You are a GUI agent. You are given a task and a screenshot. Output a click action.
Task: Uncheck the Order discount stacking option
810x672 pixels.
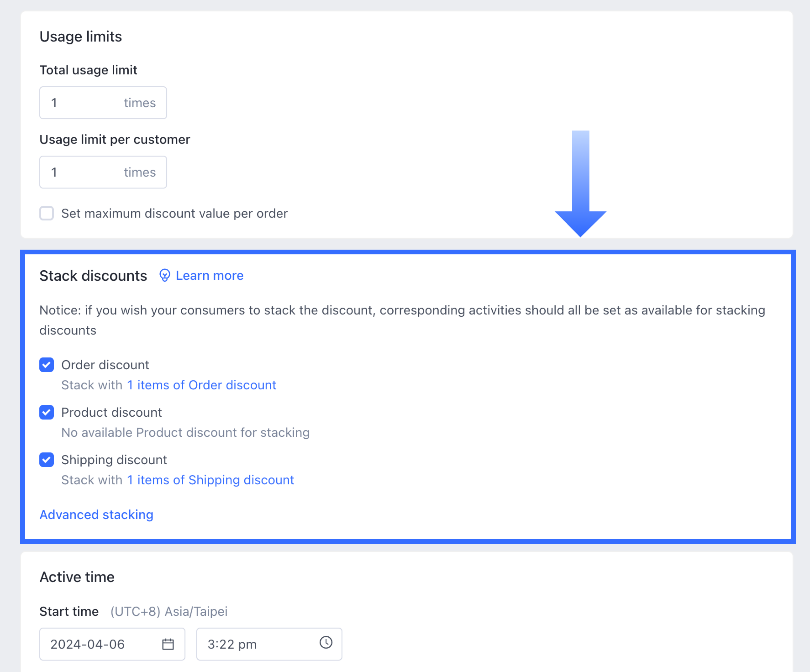pyautogui.click(x=46, y=365)
